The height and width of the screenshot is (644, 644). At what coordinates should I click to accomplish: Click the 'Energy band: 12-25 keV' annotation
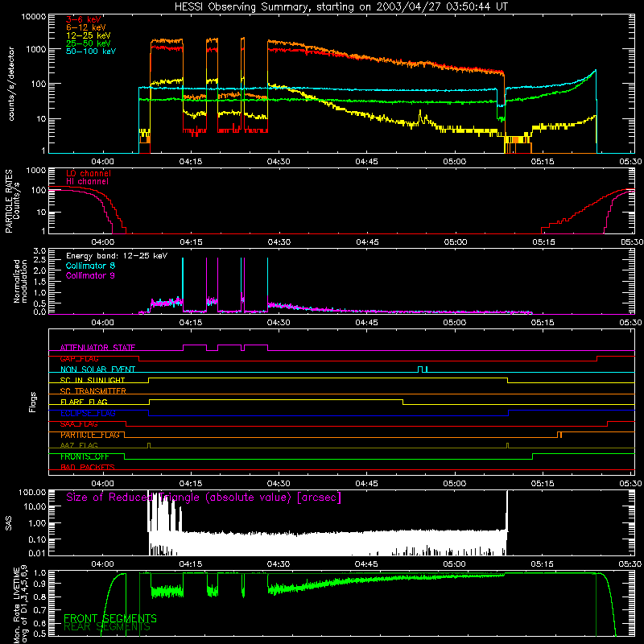pyautogui.click(x=117, y=256)
